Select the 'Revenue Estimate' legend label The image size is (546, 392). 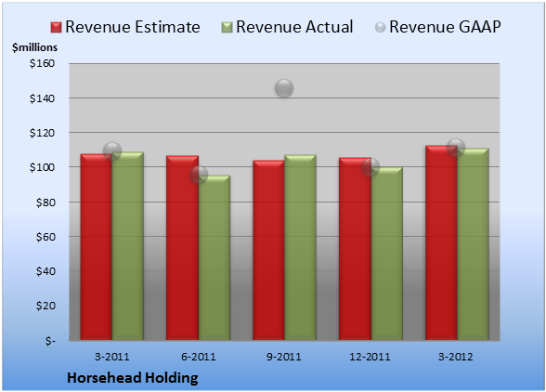pyautogui.click(x=133, y=27)
